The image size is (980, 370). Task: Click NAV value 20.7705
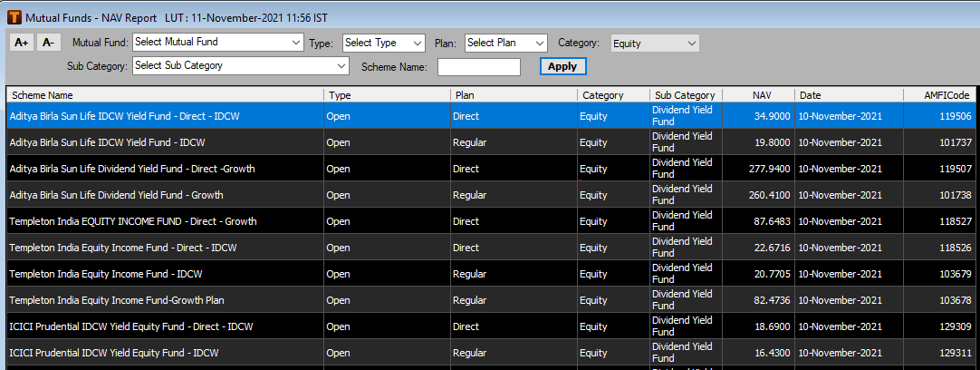tap(772, 274)
